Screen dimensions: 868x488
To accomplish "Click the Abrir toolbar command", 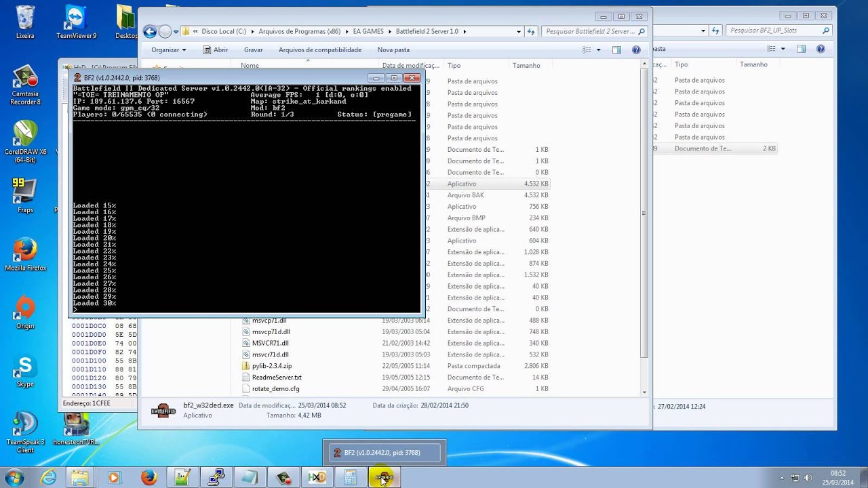I will [216, 49].
